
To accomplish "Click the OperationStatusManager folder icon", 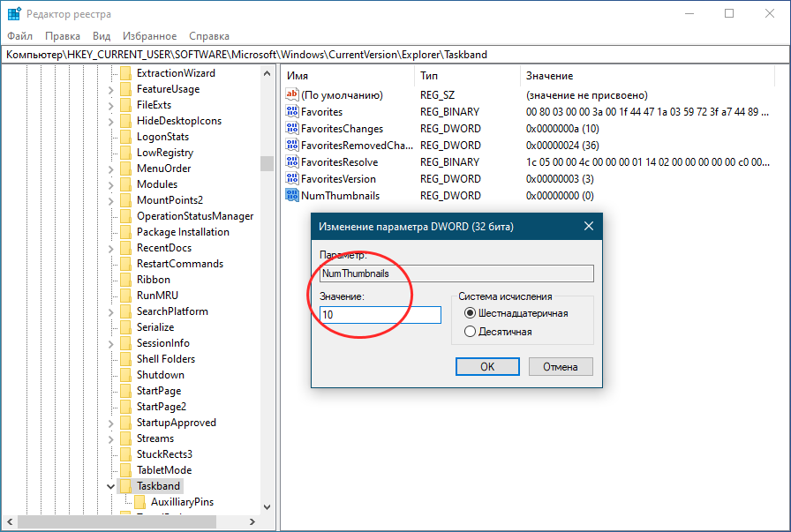I will click(125, 216).
